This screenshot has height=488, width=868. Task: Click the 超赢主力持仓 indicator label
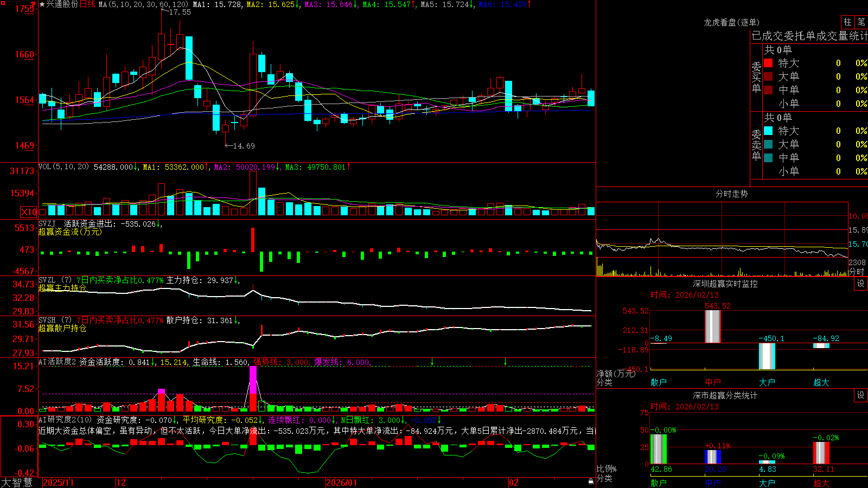click(62, 288)
